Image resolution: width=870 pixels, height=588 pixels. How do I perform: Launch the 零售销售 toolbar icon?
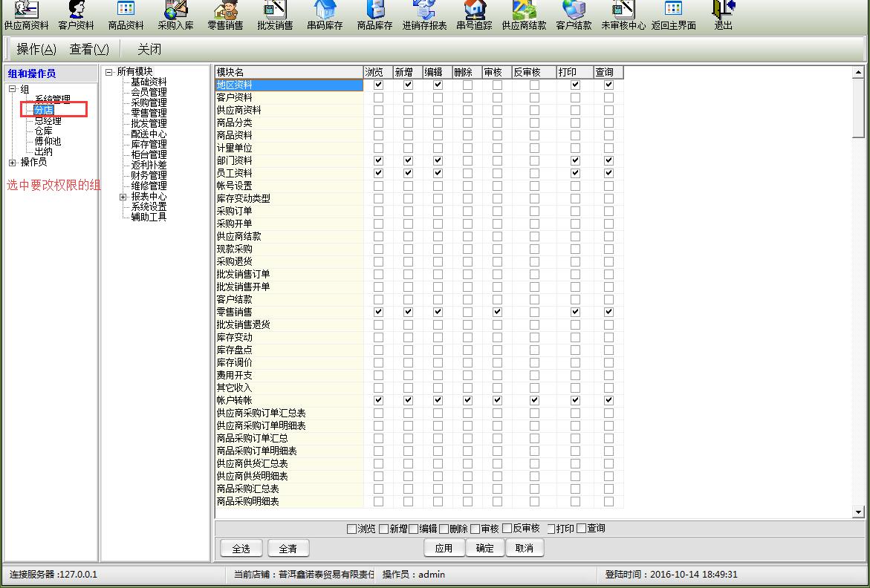point(225,15)
